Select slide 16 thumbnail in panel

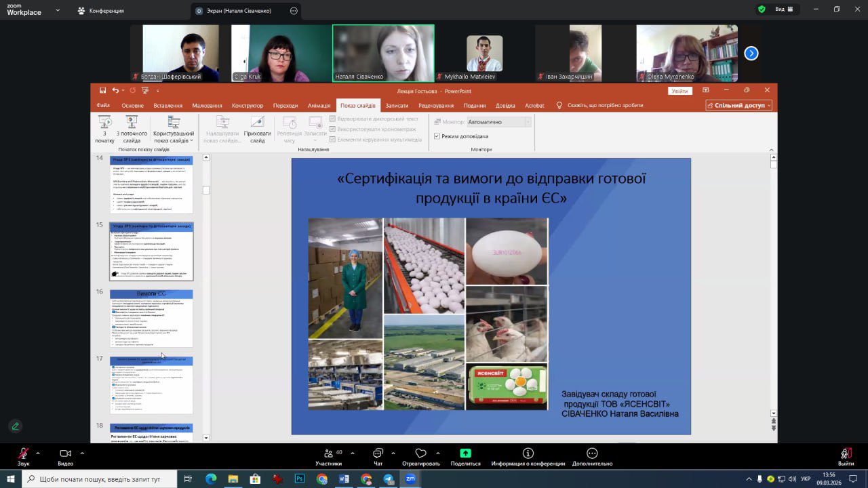tap(151, 319)
